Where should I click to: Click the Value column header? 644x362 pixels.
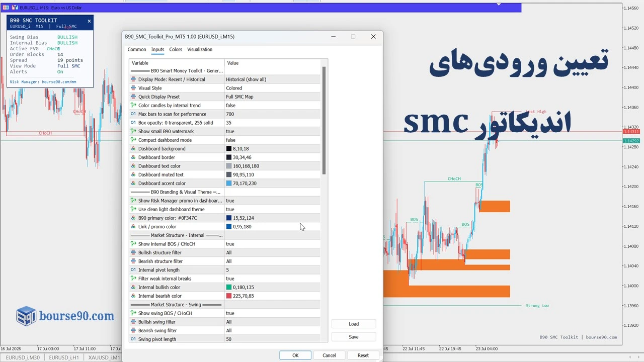tap(272, 63)
